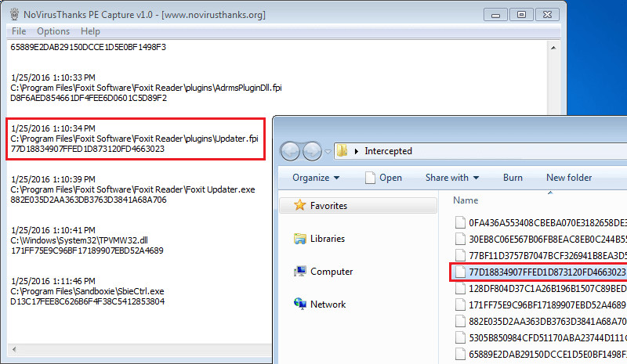627x364 pixels.
Task: Click the Network globe icon
Action: tap(300, 304)
